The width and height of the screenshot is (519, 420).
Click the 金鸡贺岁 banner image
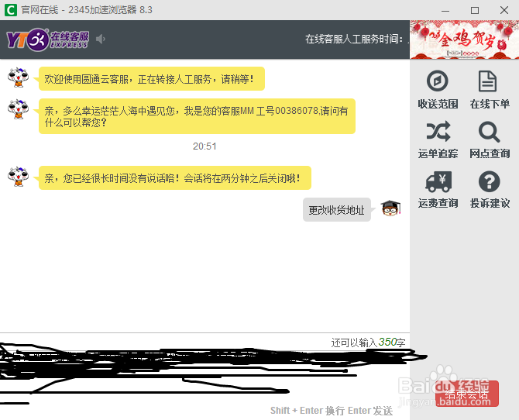tap(464, 40)
